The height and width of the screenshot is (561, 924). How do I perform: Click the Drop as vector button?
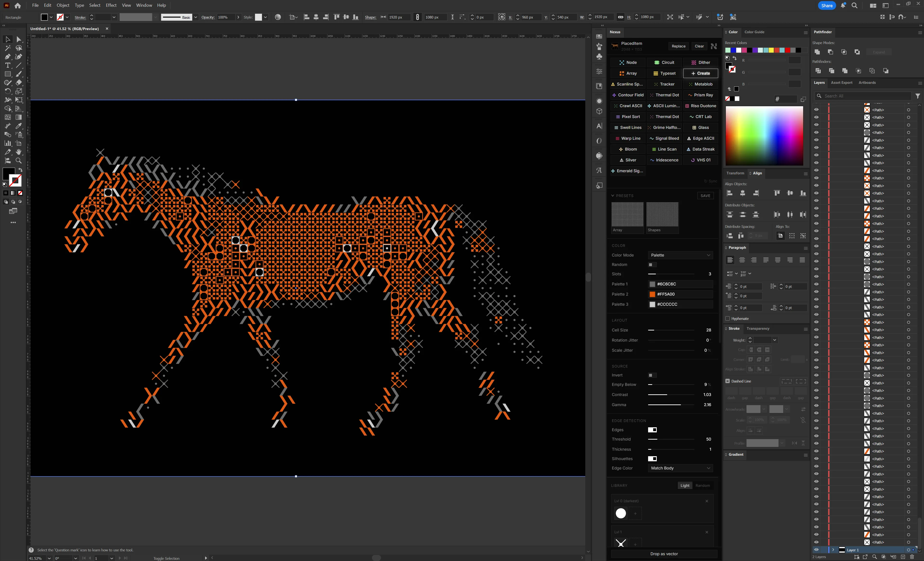(x=664, y=554)
